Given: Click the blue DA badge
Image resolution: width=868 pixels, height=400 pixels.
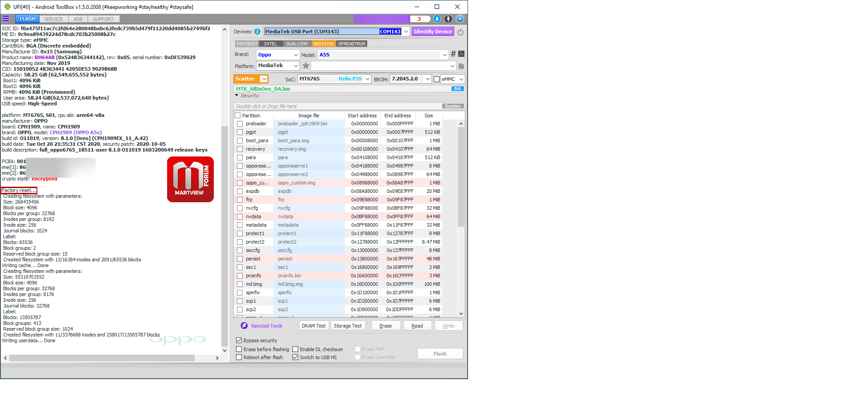Looking at the screenshot, I should click(458, 89).
